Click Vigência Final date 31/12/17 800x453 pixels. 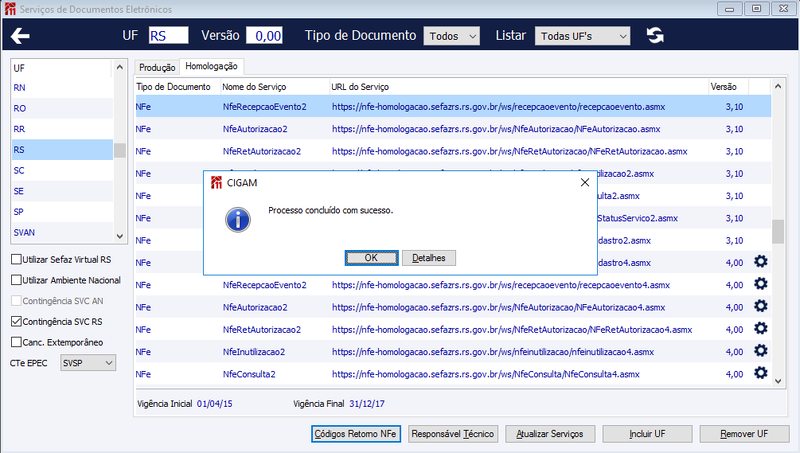[367, 404]
